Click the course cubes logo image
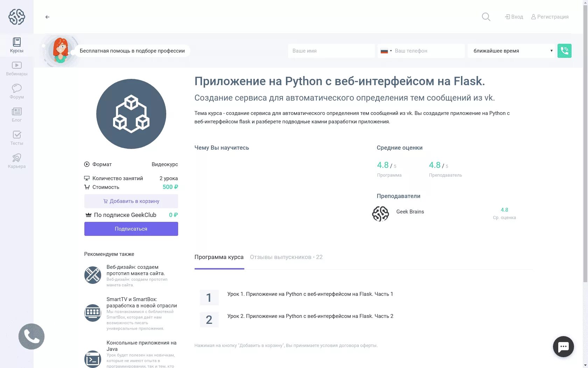 point(131,114)
